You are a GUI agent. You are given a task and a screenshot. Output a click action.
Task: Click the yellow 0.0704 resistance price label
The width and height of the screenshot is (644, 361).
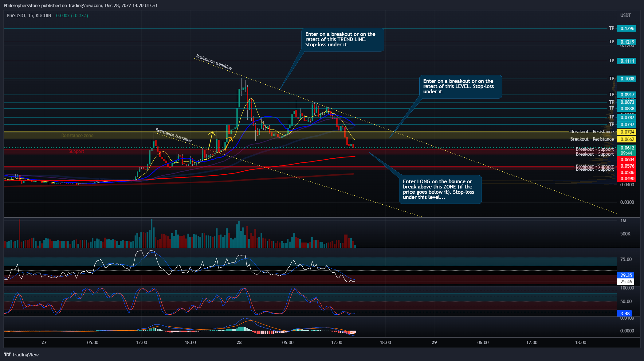[627, 132]
